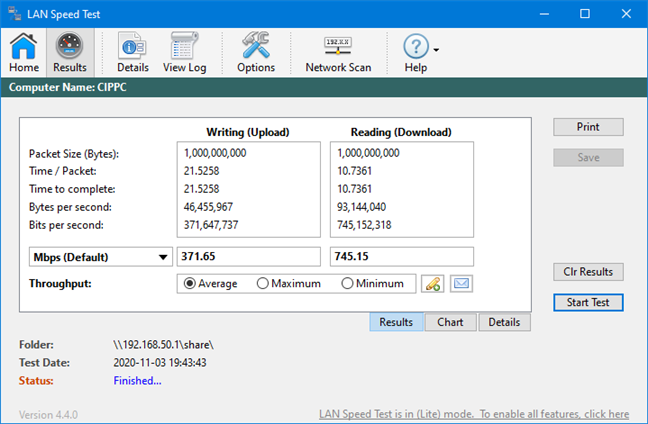
Task: Switch to the Results tab
Action: click(396, 322)
